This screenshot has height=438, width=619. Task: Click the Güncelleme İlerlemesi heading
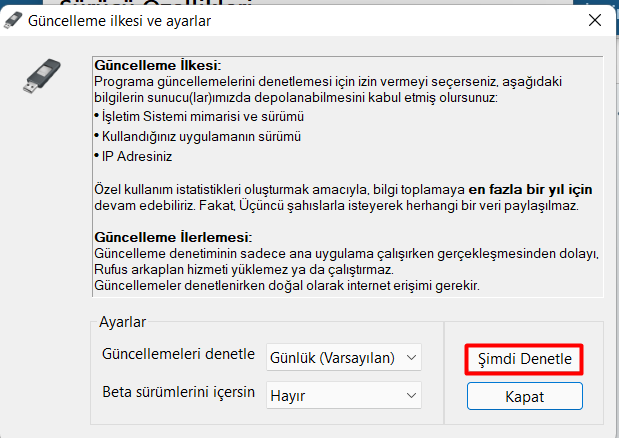coord(172,236)
